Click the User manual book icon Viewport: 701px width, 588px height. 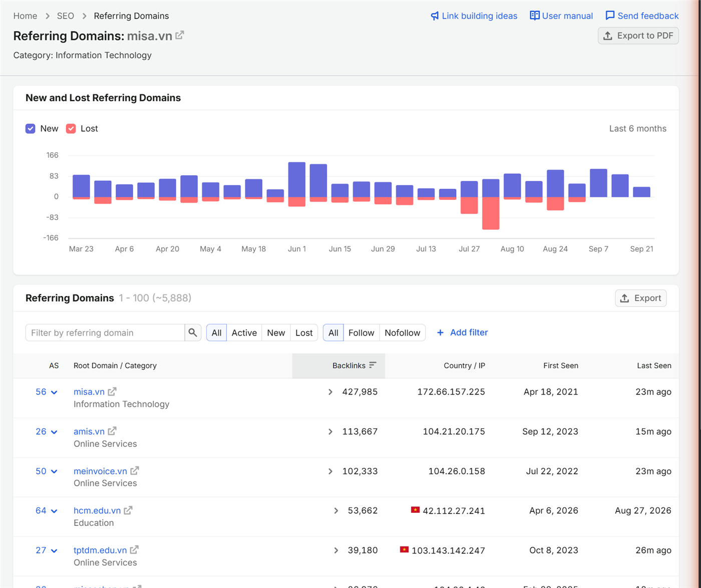tap(535, 16)
